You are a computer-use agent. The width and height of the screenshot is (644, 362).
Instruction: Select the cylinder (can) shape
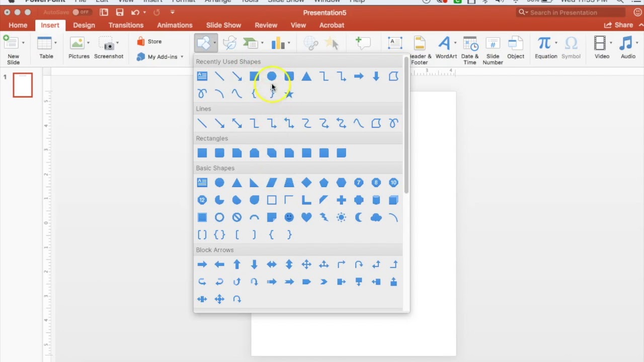pyautogui.click(x=376, y=200)
